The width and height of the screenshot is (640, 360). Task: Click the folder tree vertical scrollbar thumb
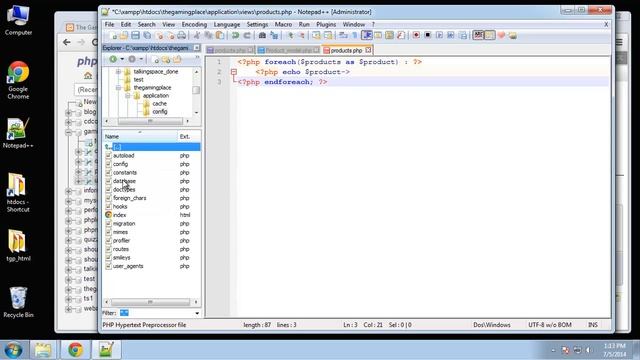[196, 90]
